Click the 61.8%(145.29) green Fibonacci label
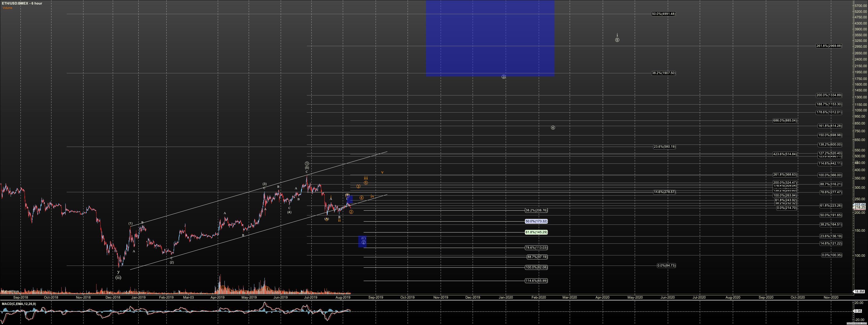Image resolution: width=868 pixels, height=325 pixels. pos(536,232)
